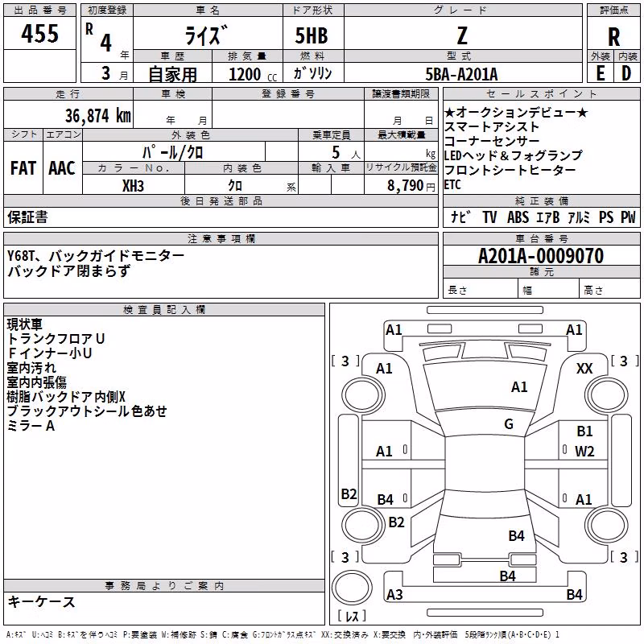Click エアB equipment entry

tap(548, 217)
